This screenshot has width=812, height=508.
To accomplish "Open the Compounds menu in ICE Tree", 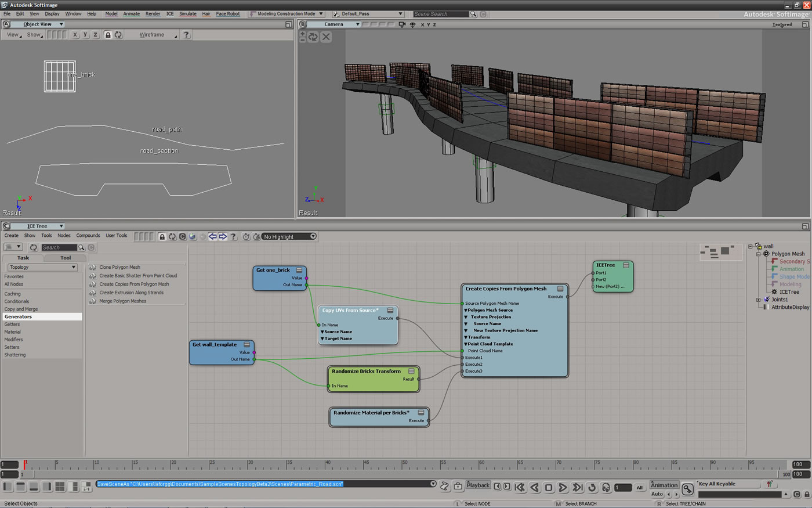I will pyautogui.click(x=88, y=236).
